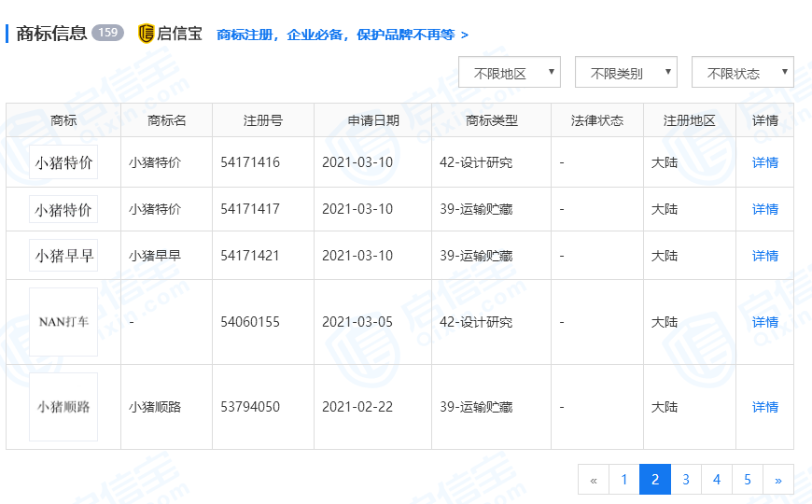The width and height of the screenshot is (812, 504).
Task: View 详情 for registration 54171417
Action: click(x=765, y=209)
